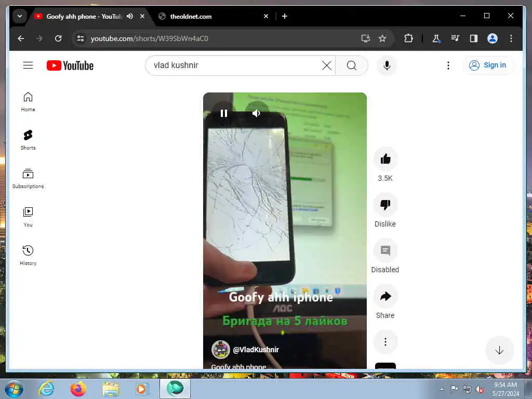Close the theoldnet.com tab

pyautogui.click(x=266, y=16)
